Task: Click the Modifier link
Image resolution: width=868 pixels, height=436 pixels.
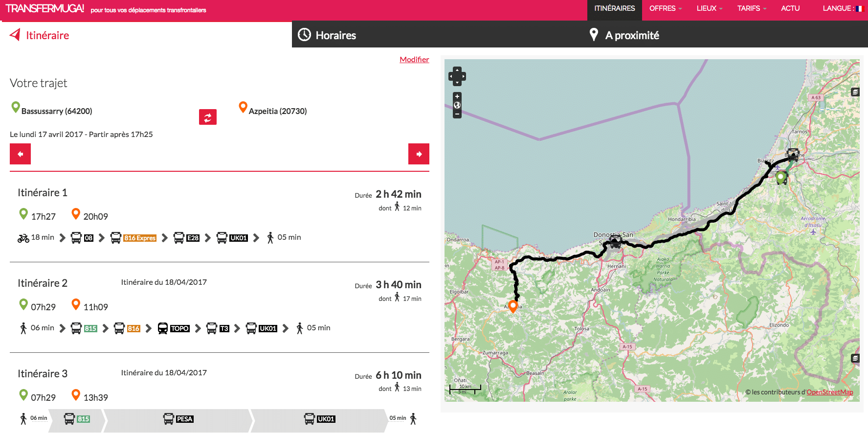Action: (414, 60)
